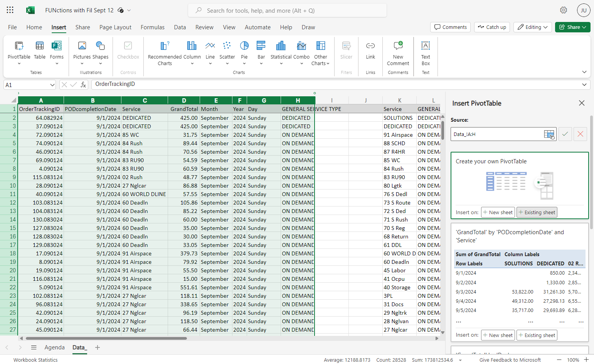The image size is (594, 364).
Task: Click the Search for tools box
Action: [287, 10]
